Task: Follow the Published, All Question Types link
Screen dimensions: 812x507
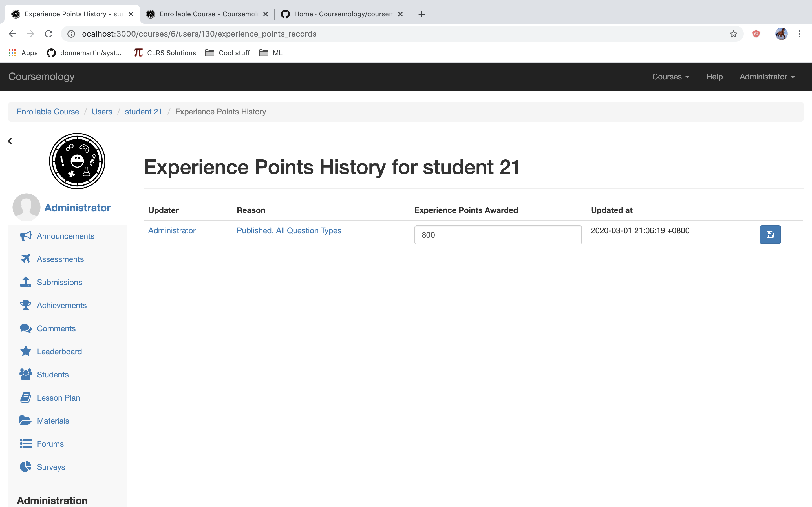Action: 288,230
